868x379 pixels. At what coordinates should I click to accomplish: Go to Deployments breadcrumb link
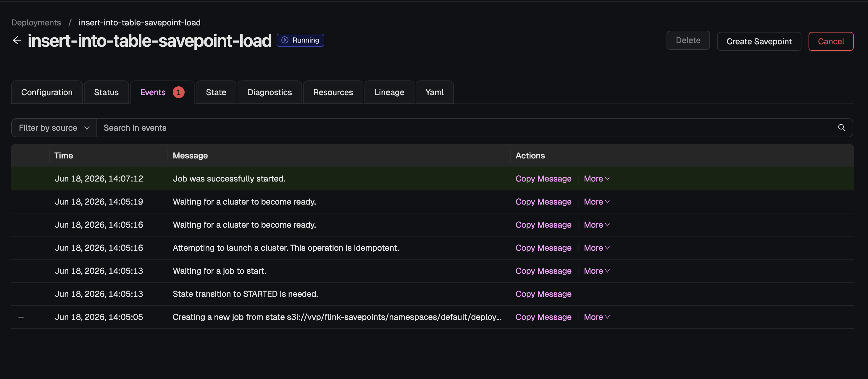tap(36, 22)
